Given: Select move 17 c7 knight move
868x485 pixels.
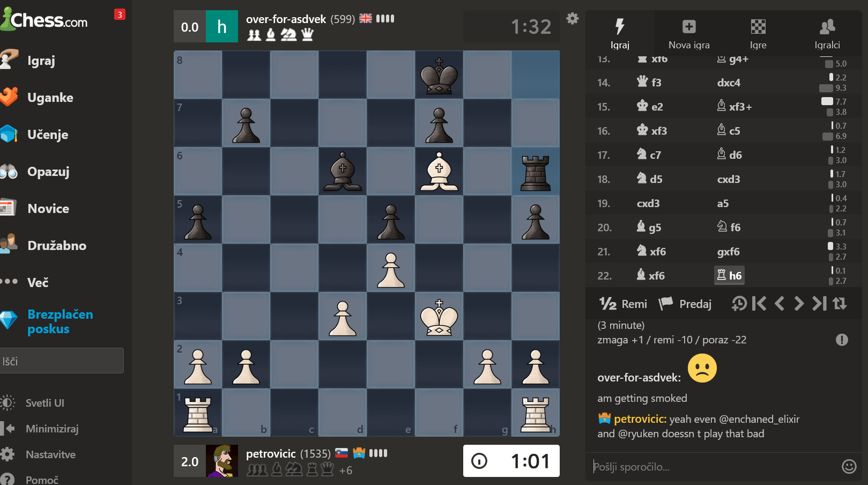Looking at the screenshot, I should click(649, 155).
